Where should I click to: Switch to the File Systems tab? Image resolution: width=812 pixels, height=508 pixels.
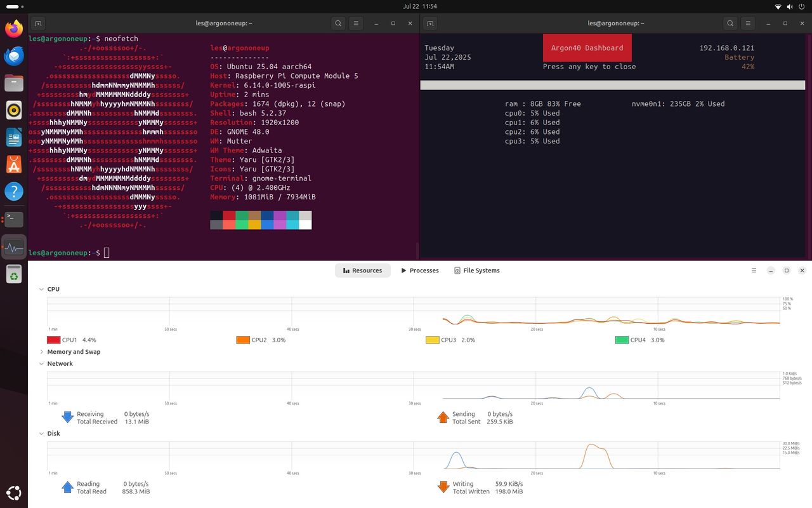(477, 271)
